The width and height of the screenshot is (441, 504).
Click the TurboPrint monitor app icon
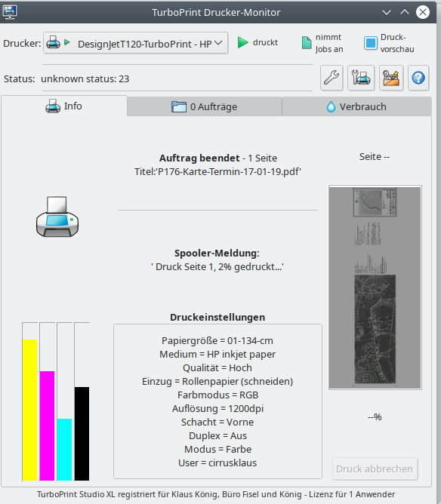click(x=10, y=12)
